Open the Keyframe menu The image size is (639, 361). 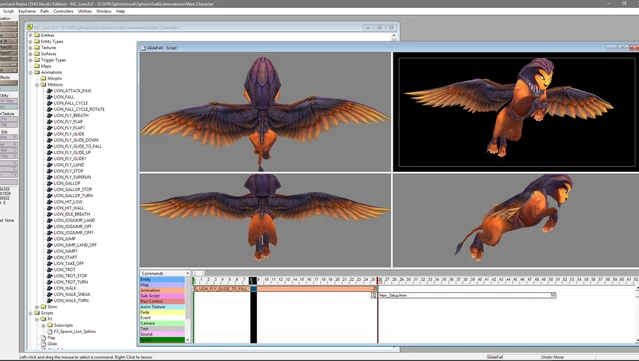point(27,11)
